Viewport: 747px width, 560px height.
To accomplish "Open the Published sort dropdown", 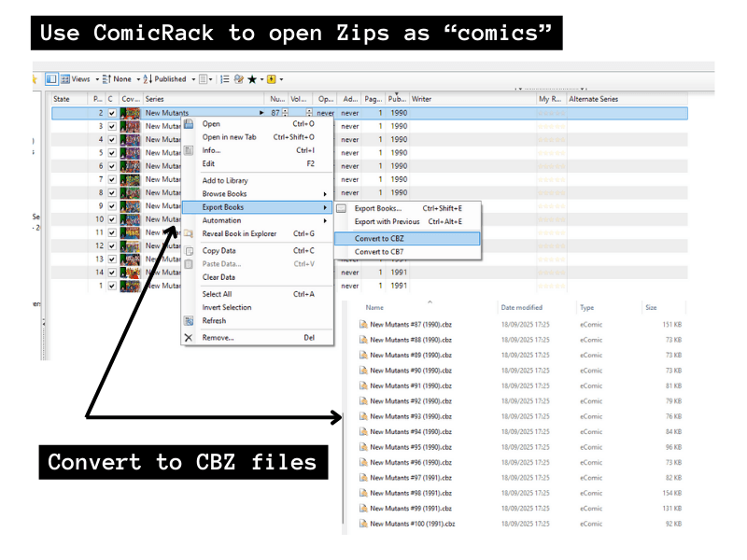I will 172,79.
